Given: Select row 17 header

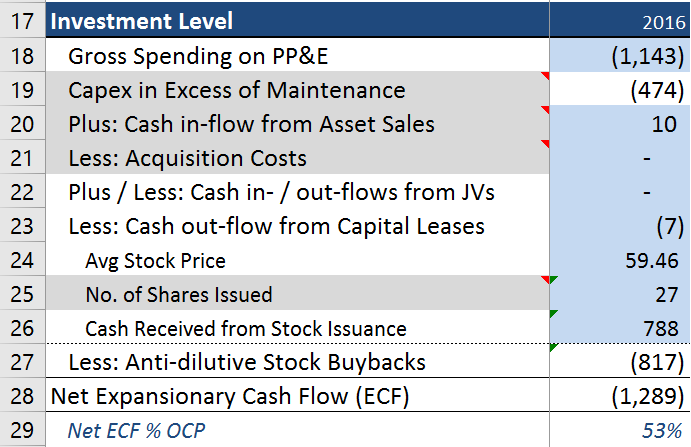Looking at the screenshot, I should (22, 20).
